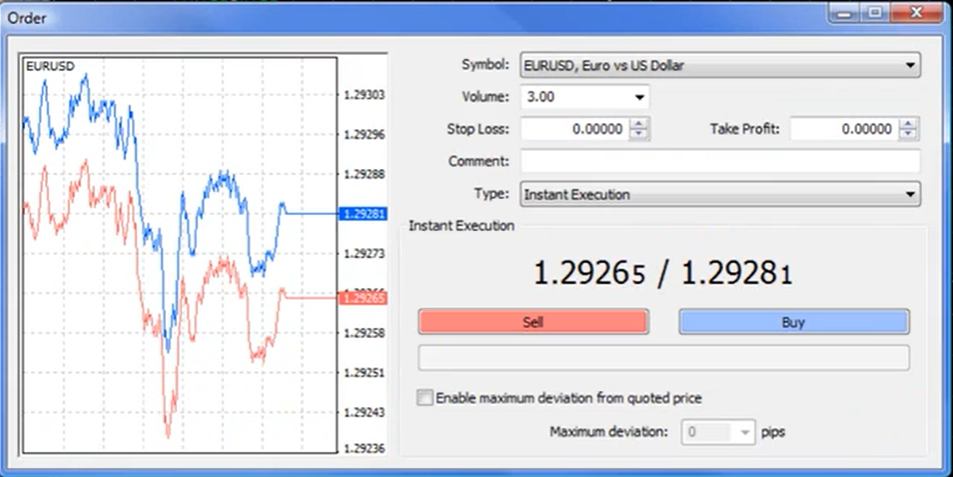Open the Symbol dropdown for EURUSD
This screenshot has height=477, width=953.
tap(910, 66)
